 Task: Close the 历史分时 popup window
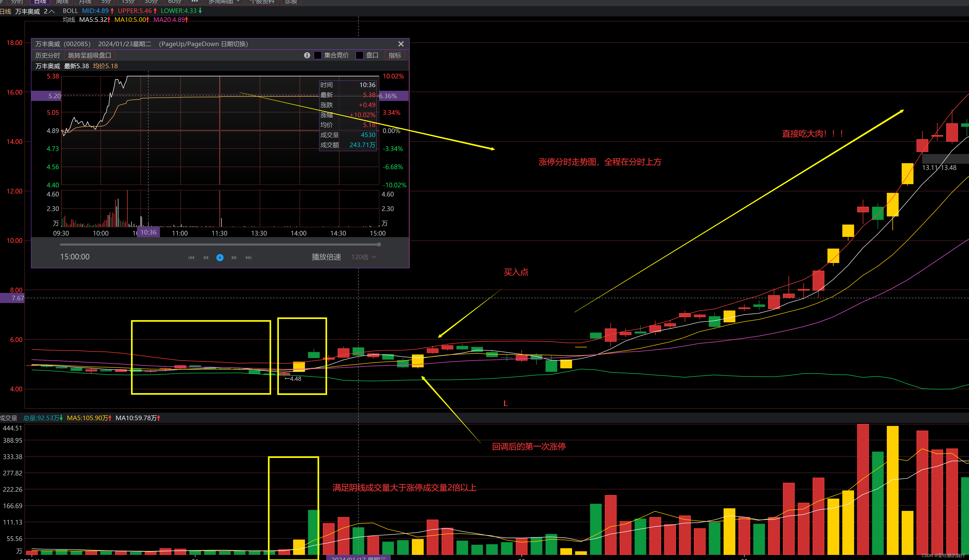(401, 44)
